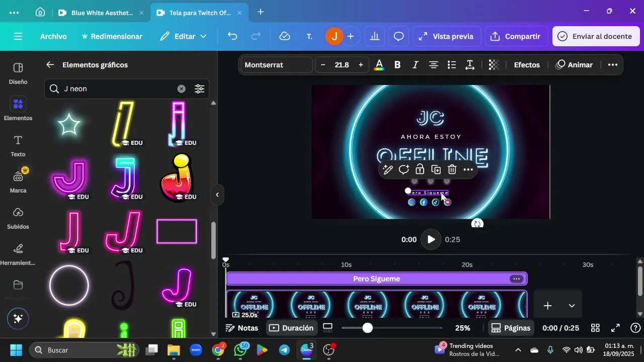Open analytics bar chart icon
The width and height of the screenshot is (644, 362).
coord(374,36)
